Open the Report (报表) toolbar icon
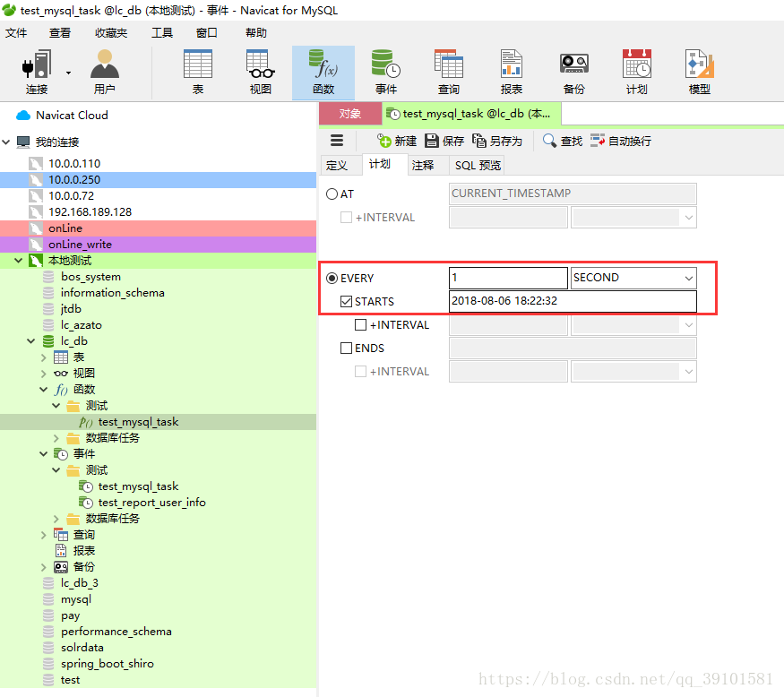 click(511, 72)
